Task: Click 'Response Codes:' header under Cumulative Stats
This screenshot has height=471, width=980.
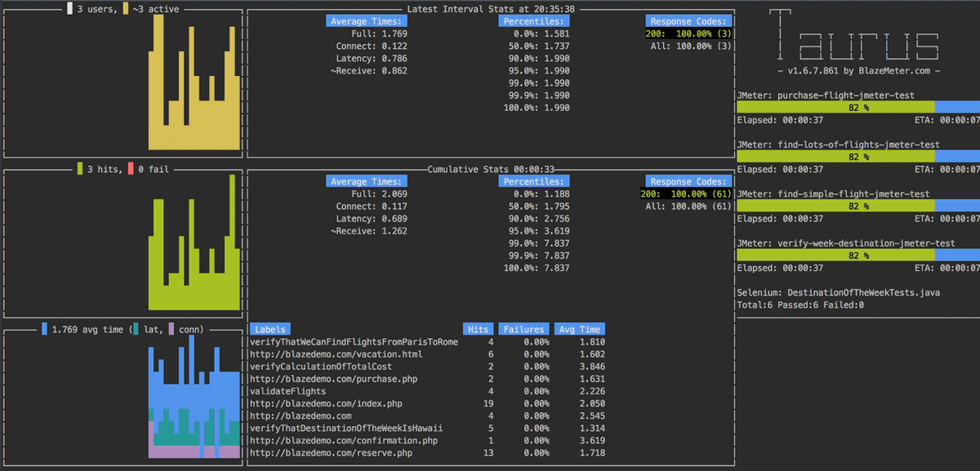Action: [688, 181]
